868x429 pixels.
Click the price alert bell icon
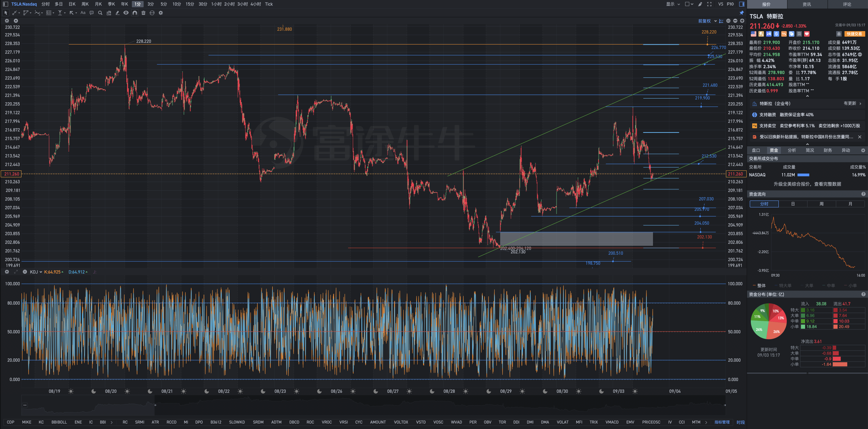tap(839, 34)
